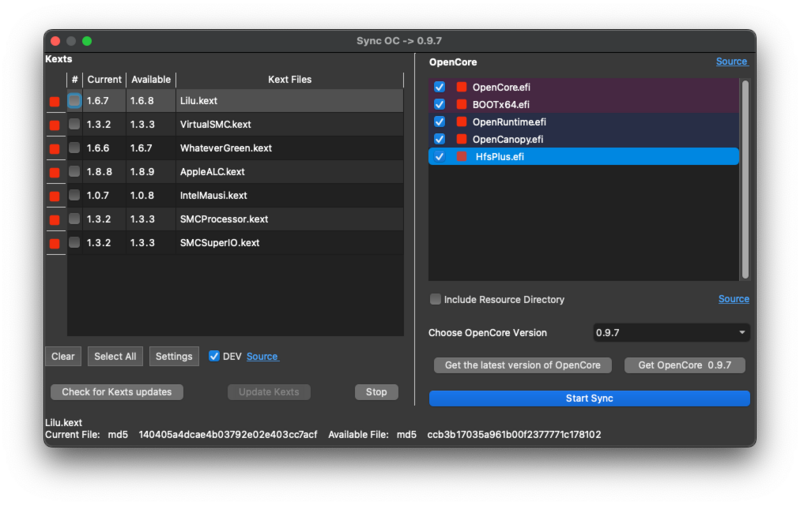Click red square icon next to BOOTx64.efi
Viewport: 800px width, 505px height.
[x=462, y=104]
